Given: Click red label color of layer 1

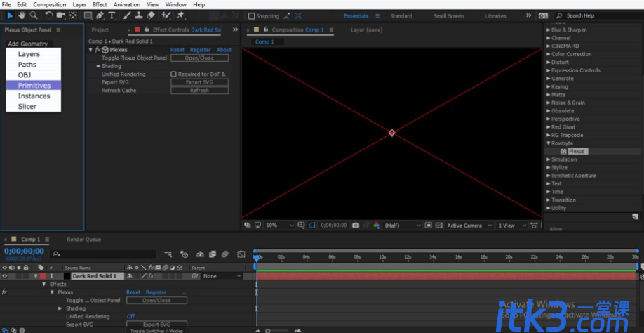Looking at the screenshot, I should pos(43,276).
